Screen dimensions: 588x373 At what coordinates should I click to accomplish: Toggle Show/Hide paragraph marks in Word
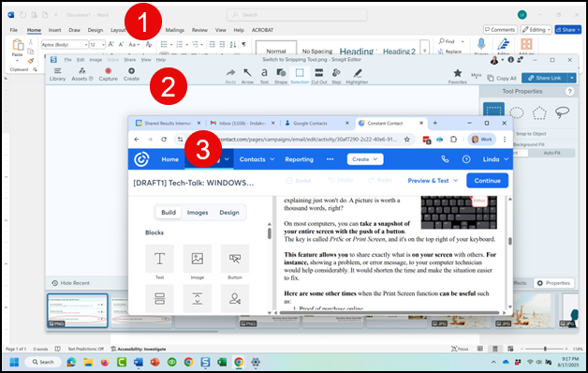[244, 44]
